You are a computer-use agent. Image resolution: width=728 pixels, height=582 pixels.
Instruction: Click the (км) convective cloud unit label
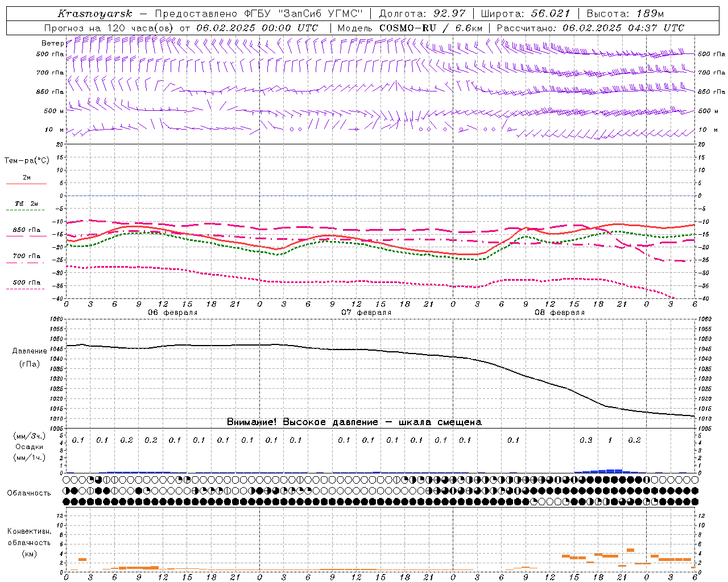point(30,554)
